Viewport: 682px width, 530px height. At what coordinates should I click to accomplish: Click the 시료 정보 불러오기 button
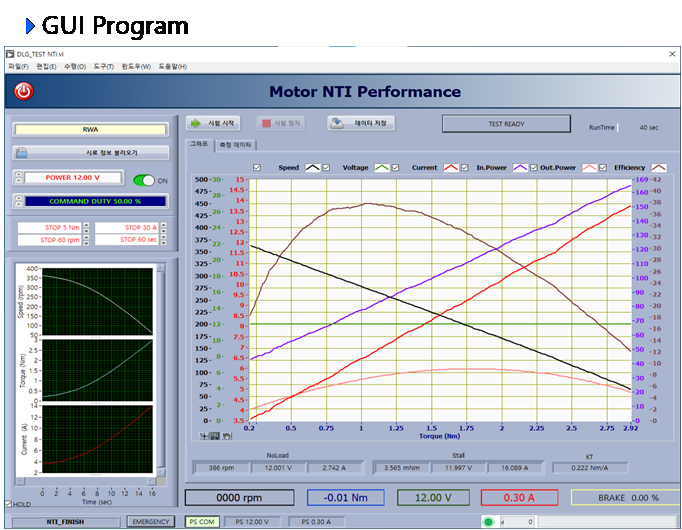click(x=90, y=153)
